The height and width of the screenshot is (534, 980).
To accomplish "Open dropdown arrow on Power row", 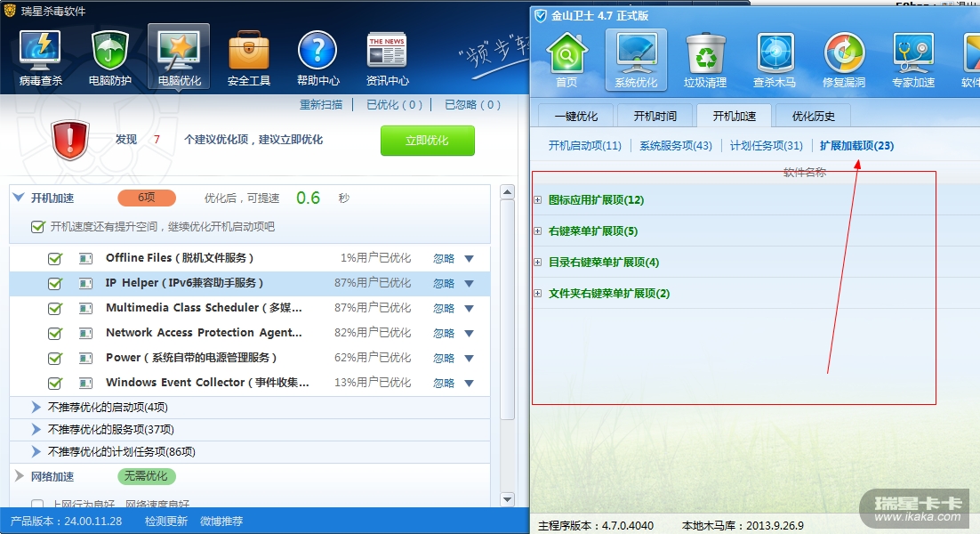I will [470, 359].
